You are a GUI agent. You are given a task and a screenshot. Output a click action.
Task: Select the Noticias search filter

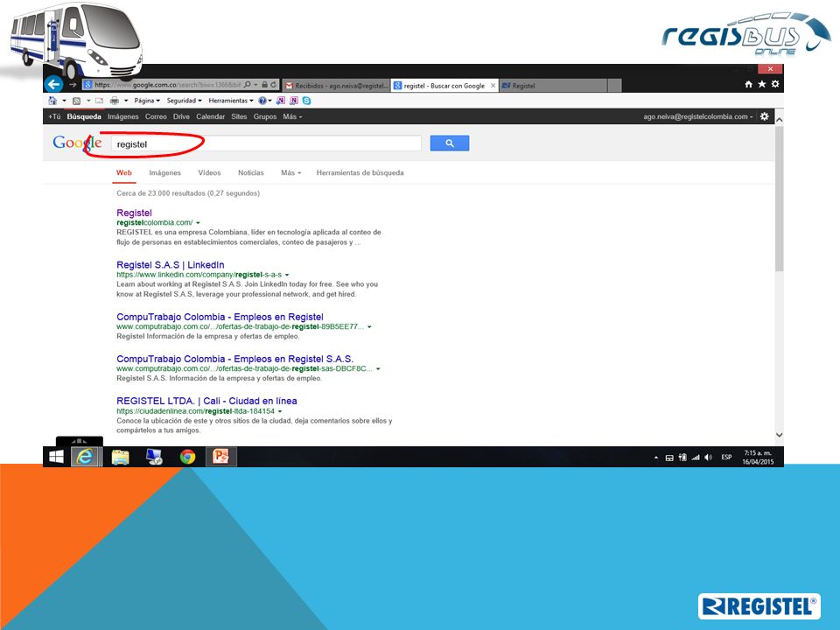[x=251, y=173]
